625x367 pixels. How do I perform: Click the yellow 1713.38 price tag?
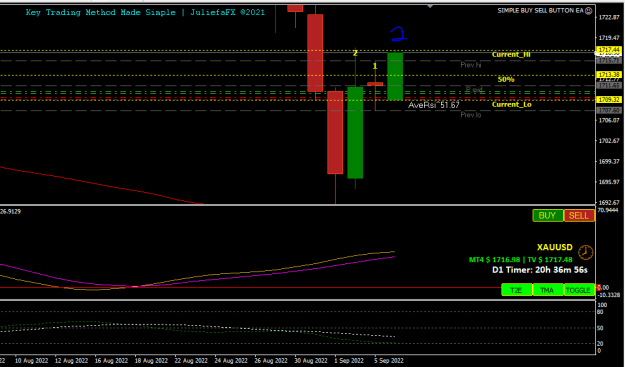point(609,75)
